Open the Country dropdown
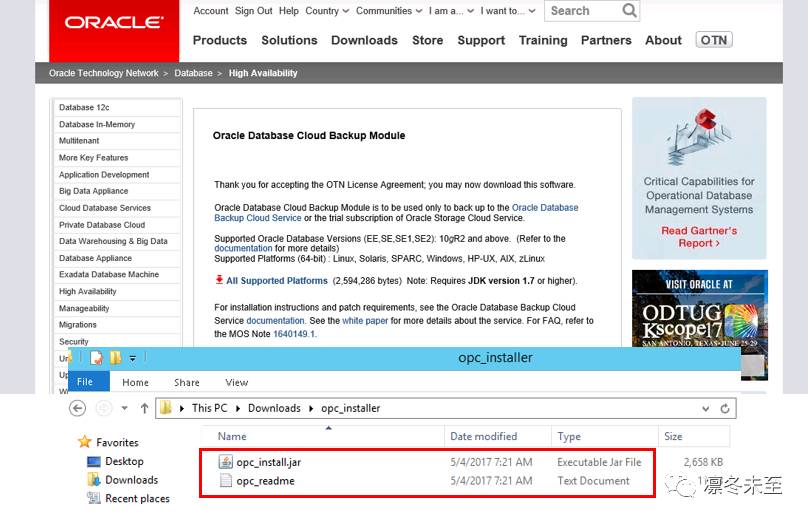808x520 pixels. click(x=327, y=11)
